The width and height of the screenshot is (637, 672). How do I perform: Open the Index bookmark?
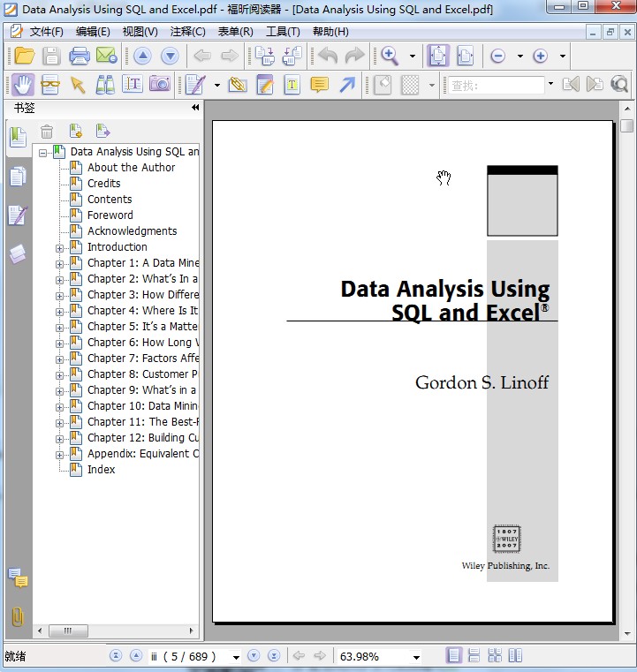coord(102,469)
